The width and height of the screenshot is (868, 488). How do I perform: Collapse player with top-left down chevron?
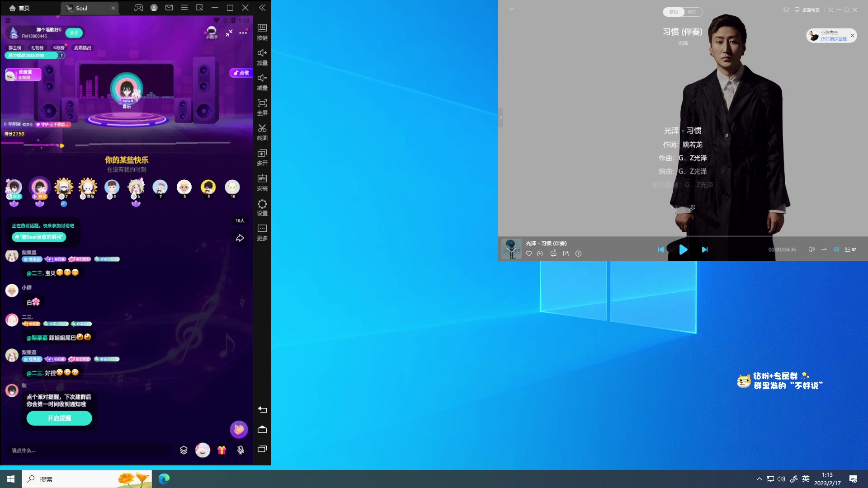511,9
